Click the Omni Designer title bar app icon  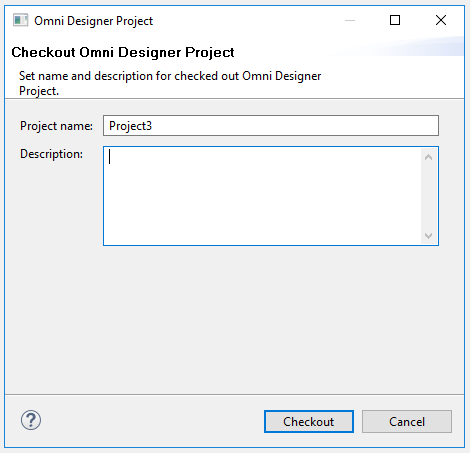(x=20, y=21)
